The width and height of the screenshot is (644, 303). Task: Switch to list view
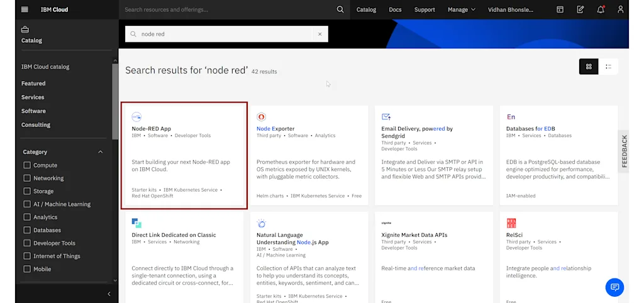(x=608, y=67)
